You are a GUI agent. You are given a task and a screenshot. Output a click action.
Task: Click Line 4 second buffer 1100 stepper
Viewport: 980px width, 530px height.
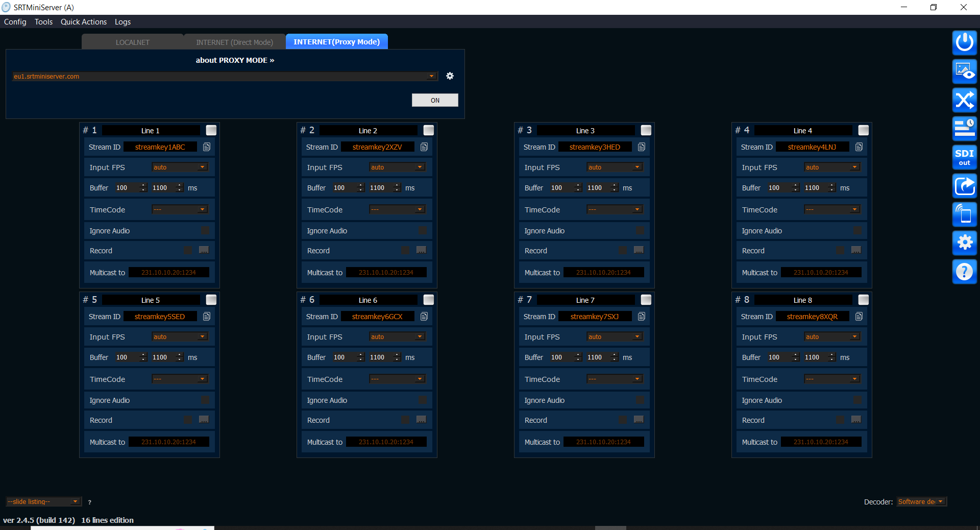[x=820, y=188]
